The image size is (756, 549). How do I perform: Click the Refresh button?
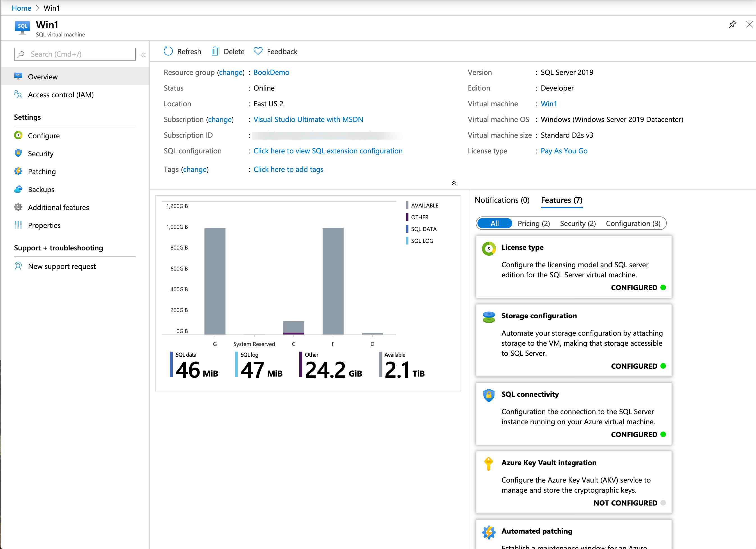pos(183,52)
